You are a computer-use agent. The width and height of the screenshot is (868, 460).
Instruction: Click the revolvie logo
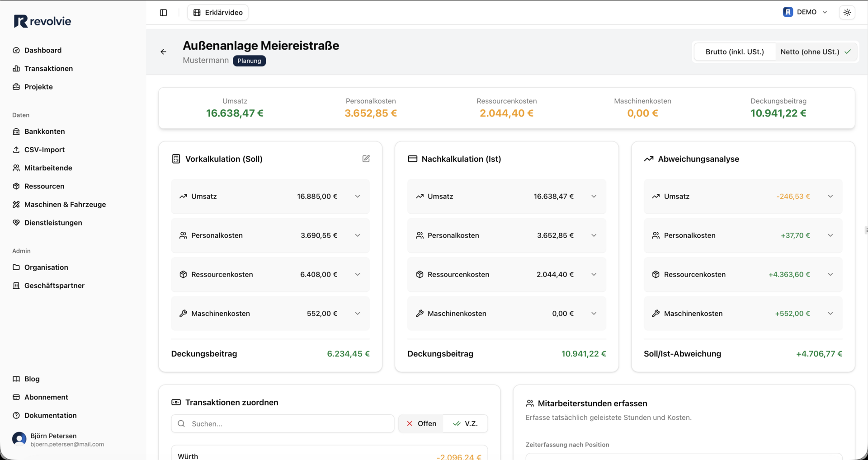(42, 21)
